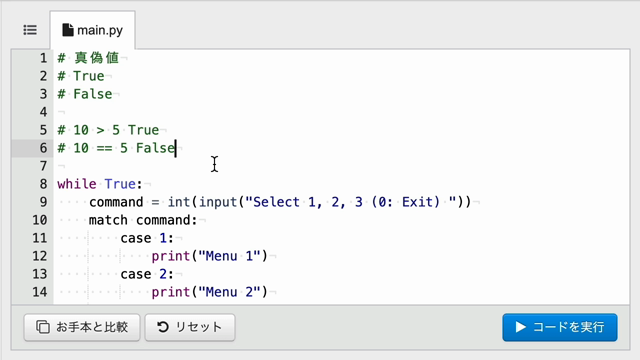Click the print("Menu 1") statement
Image resolution: width=640 pixels, height=360 pixels.
(x=209, y=256)
